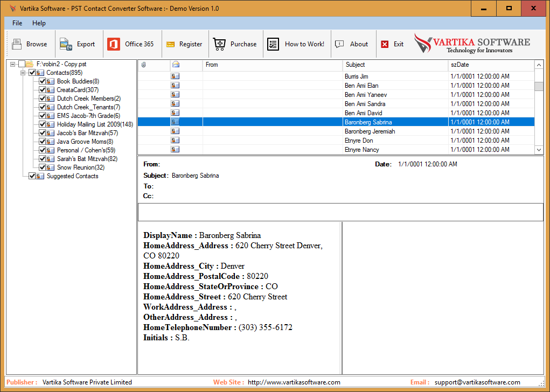Select the Baronberg Sabrina row subject
550x392 pixels.
(x=368, y=122)
